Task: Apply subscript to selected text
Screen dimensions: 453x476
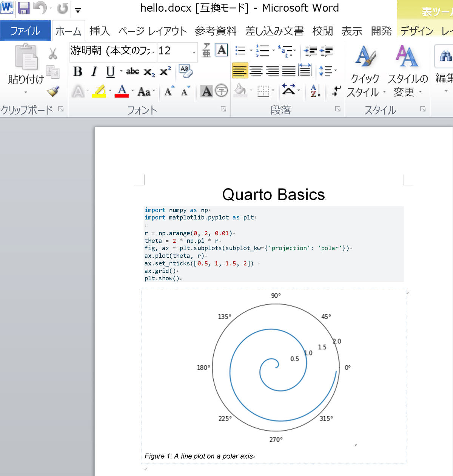Action: (149, 72)
